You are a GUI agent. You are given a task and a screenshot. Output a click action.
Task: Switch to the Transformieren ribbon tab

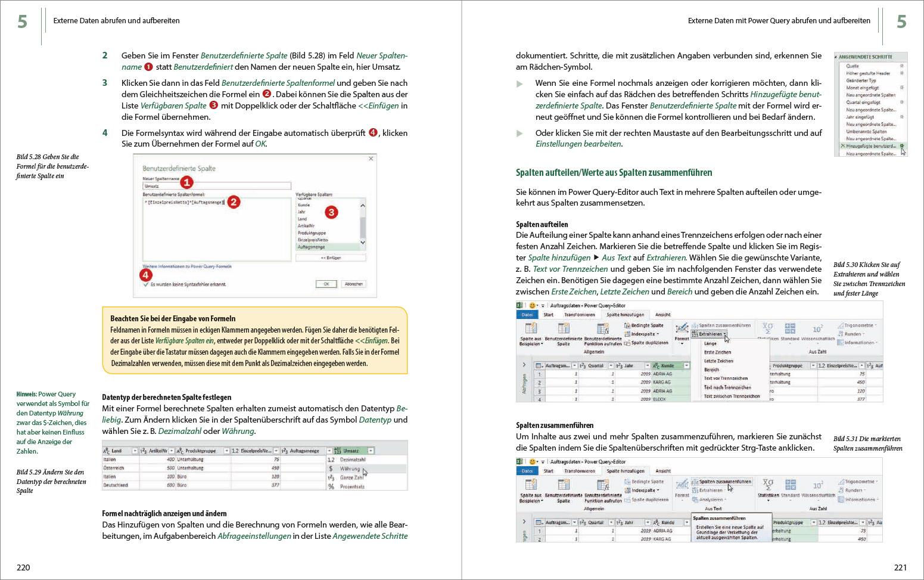tap(580, 315)
